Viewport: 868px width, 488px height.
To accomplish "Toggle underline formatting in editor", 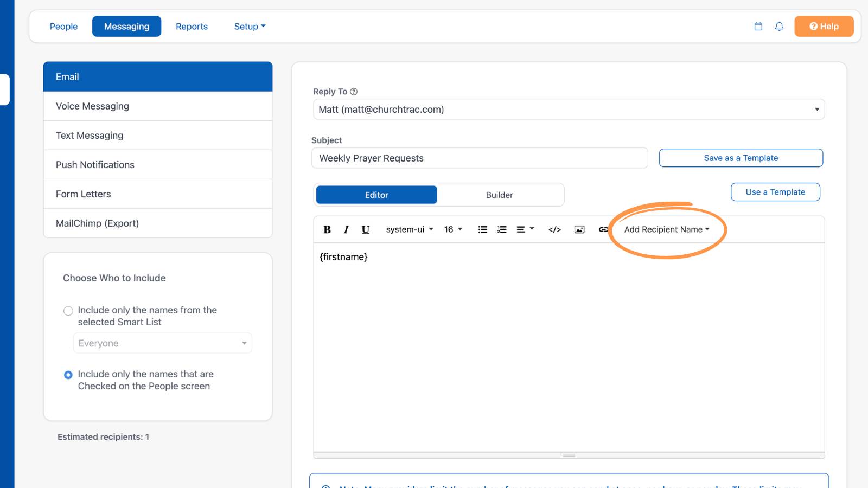I will (x=366, y=229).
